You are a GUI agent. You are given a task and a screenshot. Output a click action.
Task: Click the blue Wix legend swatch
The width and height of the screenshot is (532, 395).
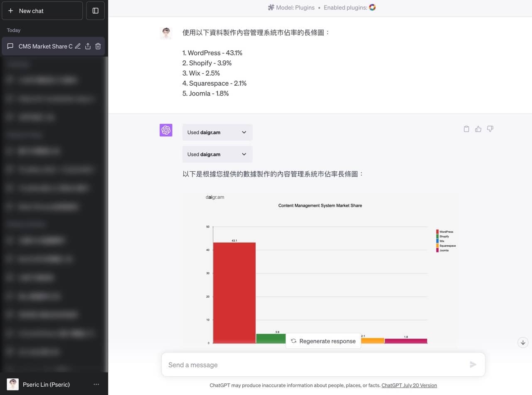click(437, 241)
